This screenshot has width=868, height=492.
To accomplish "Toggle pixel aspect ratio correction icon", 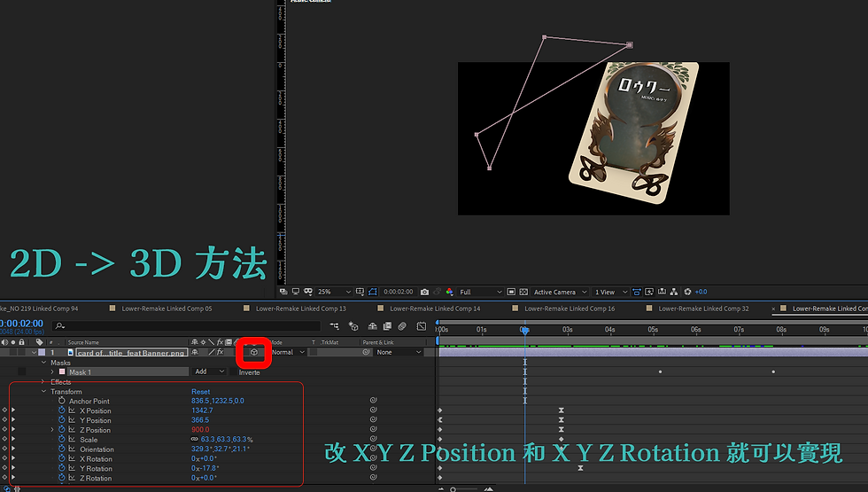I will click(637, 292).
